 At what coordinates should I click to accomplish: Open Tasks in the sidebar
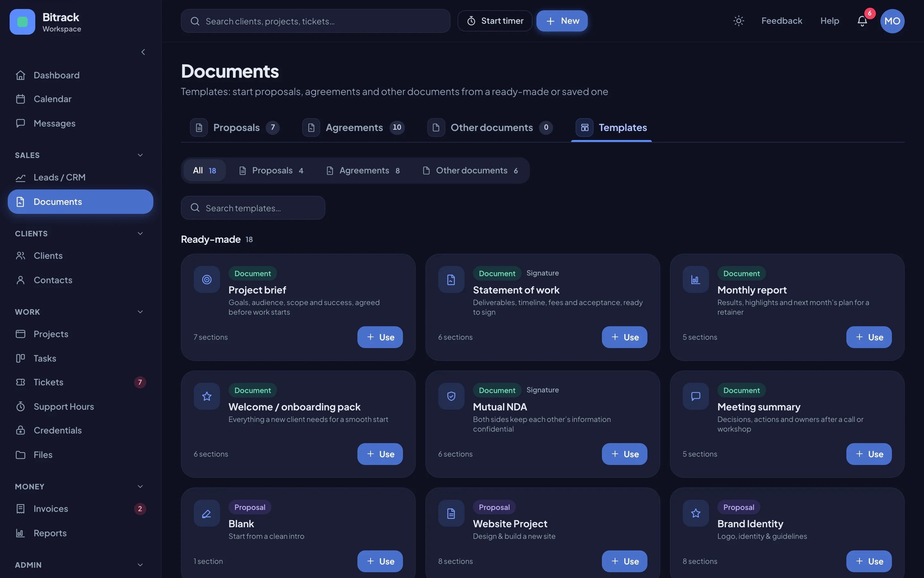(x=80, y=358)
